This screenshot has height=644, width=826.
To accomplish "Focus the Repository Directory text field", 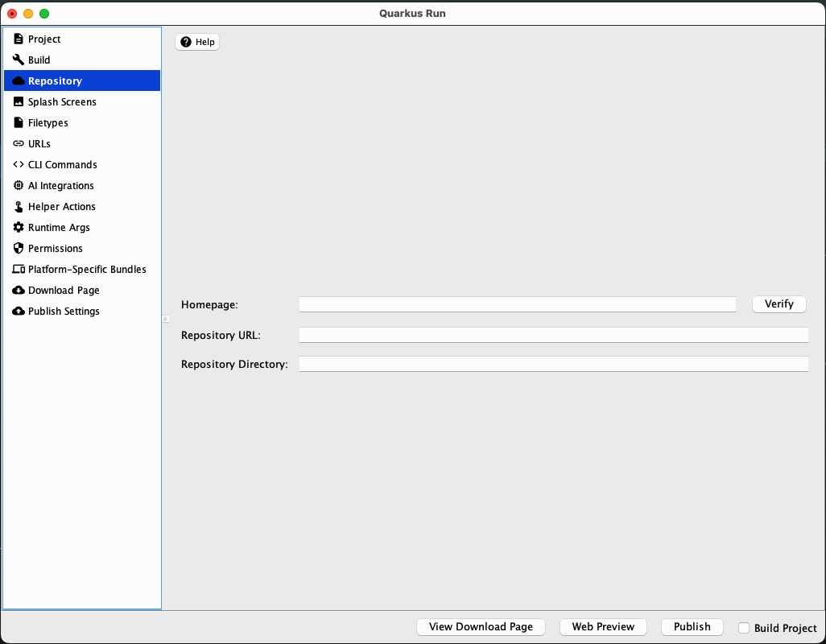I will [x=554, y=364].
